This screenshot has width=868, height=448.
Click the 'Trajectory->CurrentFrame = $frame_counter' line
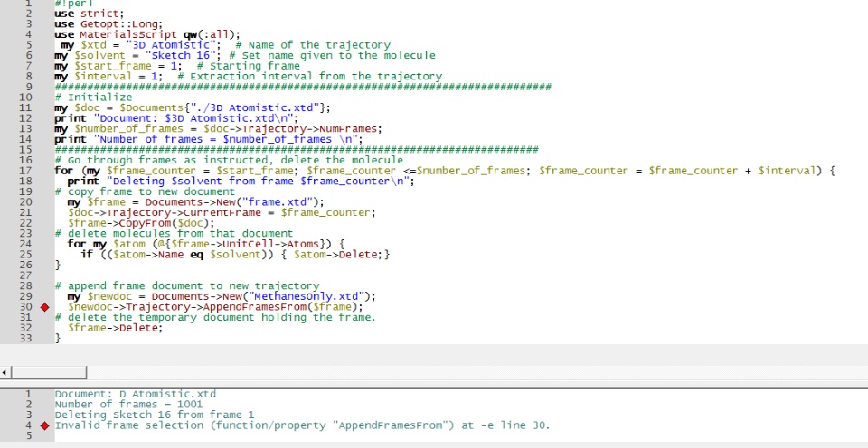(222, 213)
